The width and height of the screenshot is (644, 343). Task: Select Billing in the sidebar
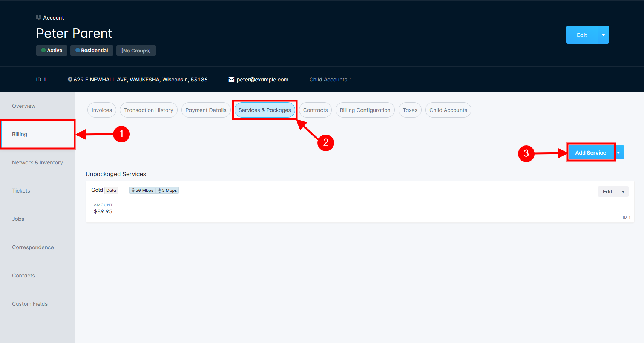[x=37, y=134]
